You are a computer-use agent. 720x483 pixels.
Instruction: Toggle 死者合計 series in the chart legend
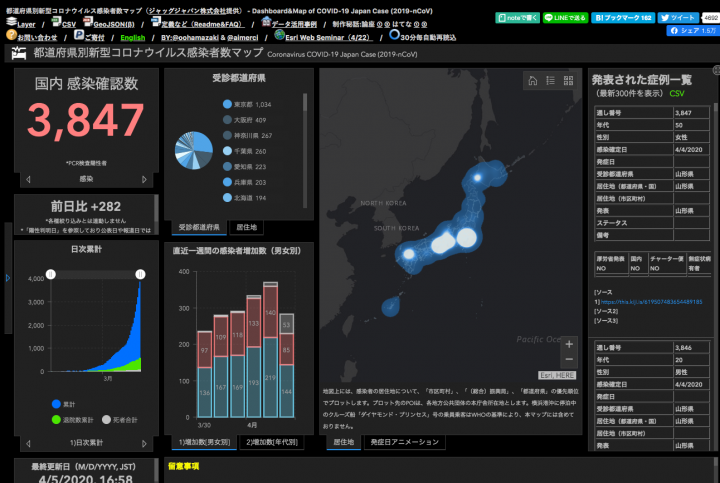click(x=110, y=419)
